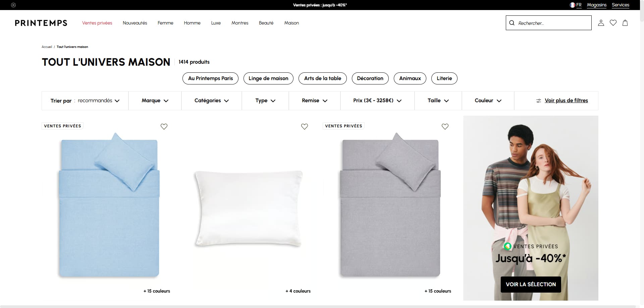Switch language with the FR flag
The height and width of the screenshot is (308, 644).
(x=576, y=5)
